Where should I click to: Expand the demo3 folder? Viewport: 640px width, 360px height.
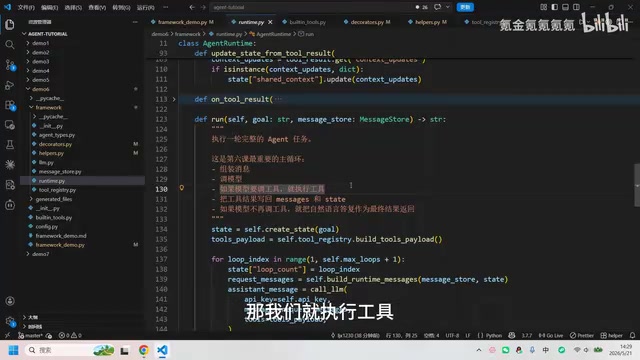(x=40, y=61)
